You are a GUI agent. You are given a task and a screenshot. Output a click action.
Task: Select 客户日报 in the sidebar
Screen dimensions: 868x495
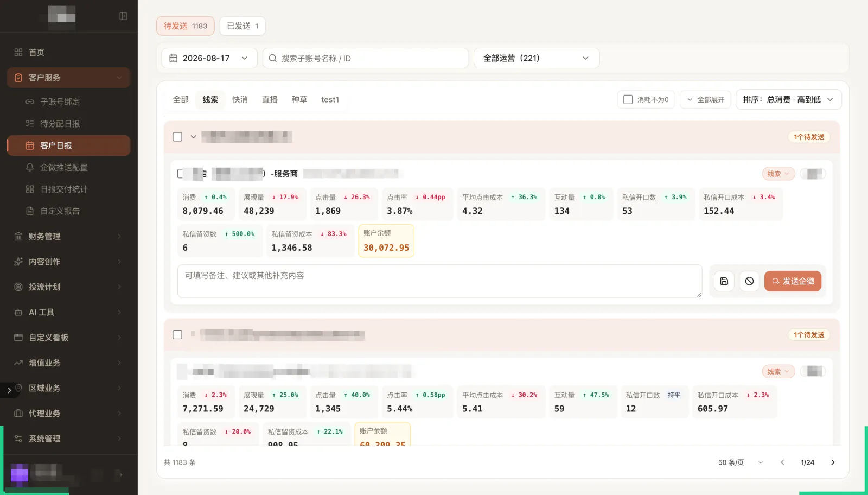point(68,145)
